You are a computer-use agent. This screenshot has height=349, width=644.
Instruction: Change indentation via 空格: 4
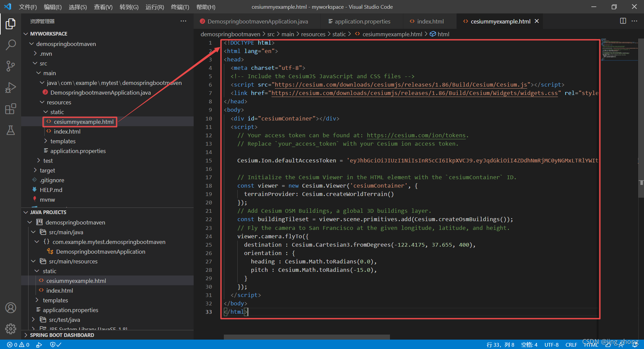[x=529, y=345]
